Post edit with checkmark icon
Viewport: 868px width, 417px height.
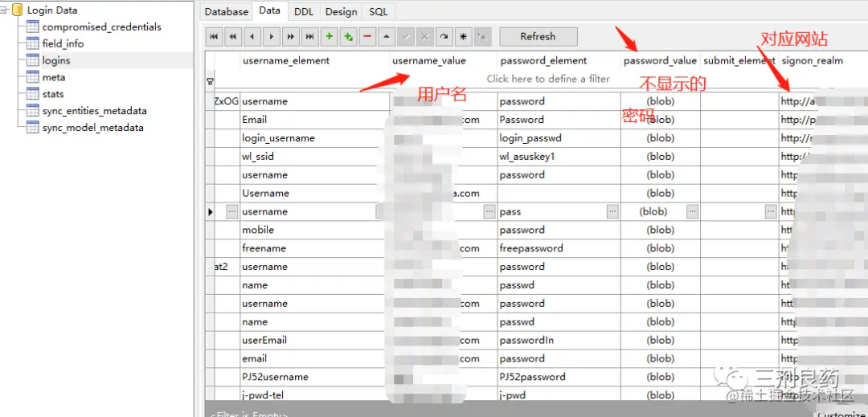pos(406,36)
